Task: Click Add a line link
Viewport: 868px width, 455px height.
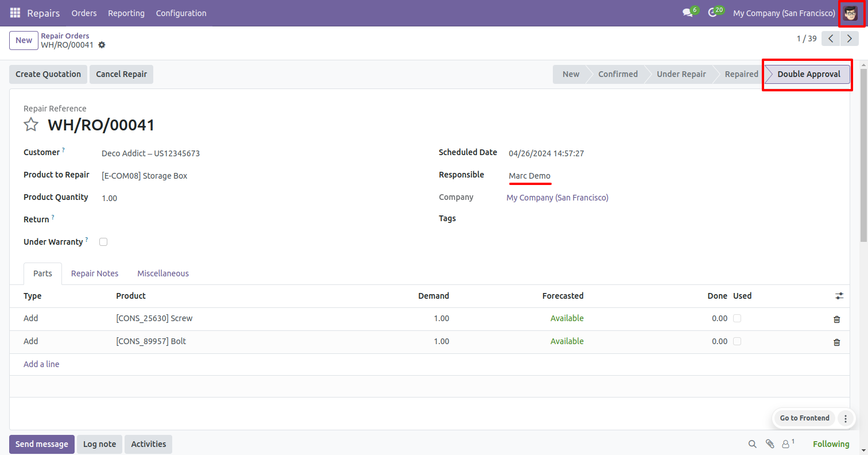Action: pos(41,364)
